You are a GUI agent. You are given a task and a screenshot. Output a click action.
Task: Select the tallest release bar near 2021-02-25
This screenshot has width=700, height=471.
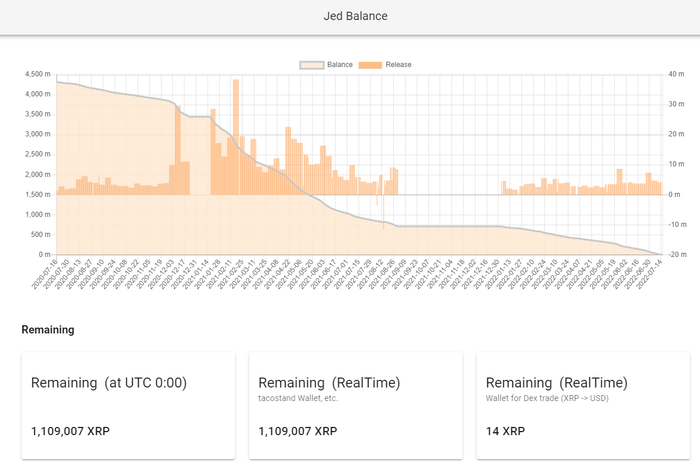[236, 137]
